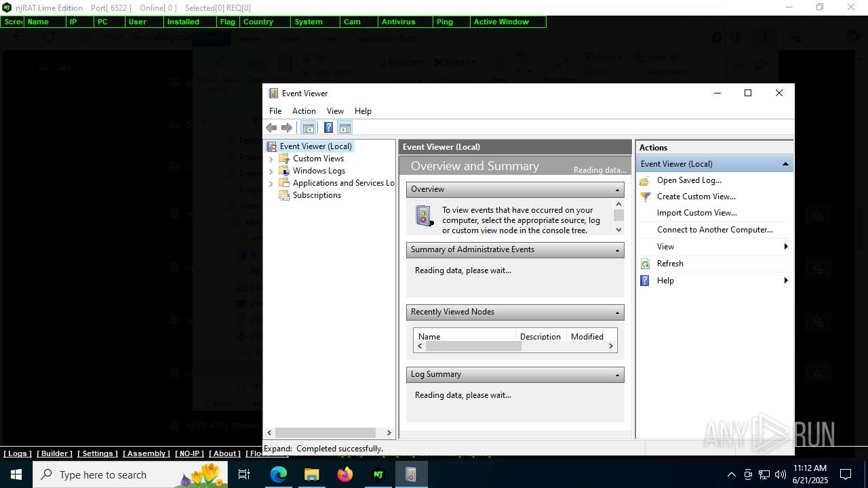
Task: Select the Event Viewer (Local) tree root
Action: [315, 146]
